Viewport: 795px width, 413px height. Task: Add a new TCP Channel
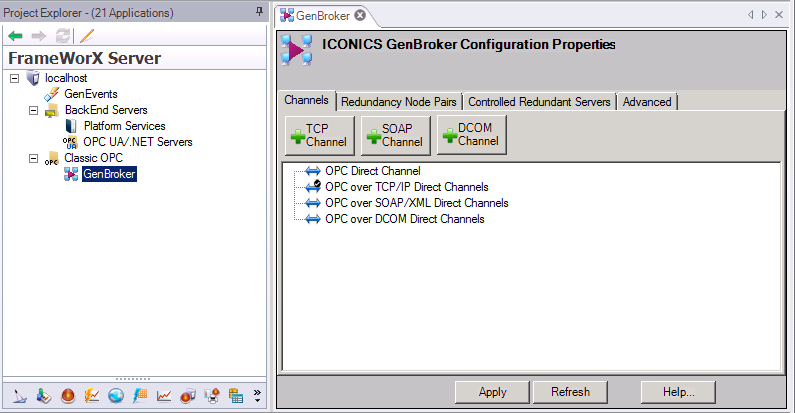(x=317, y=136)
